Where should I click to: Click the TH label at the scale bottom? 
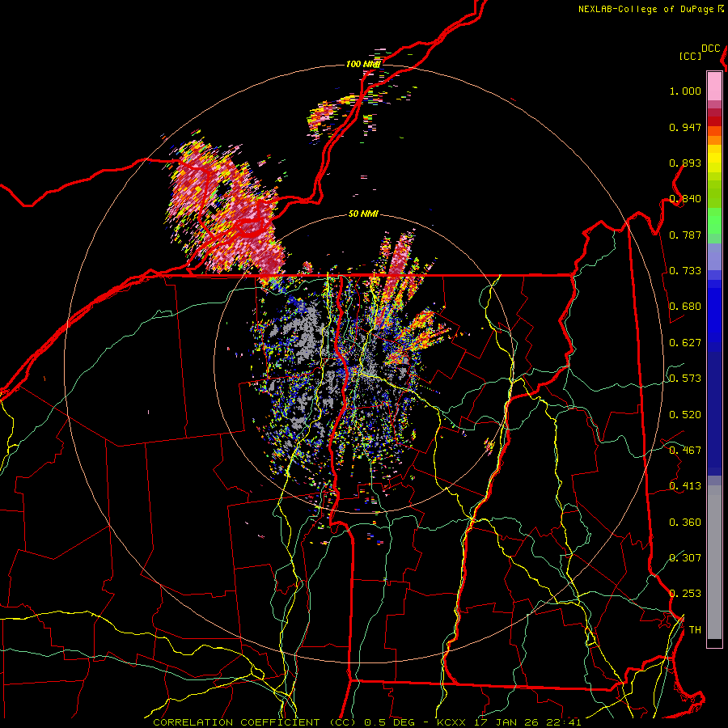[695, 630]
